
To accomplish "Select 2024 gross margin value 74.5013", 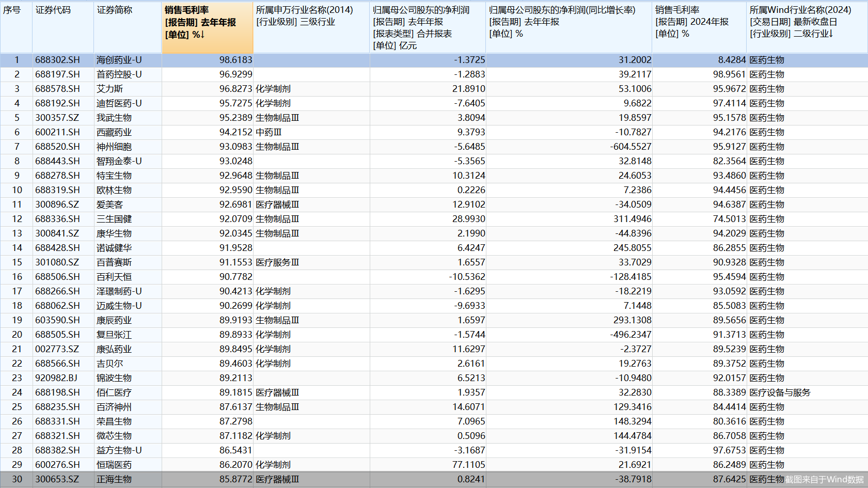I will (730, 219).
